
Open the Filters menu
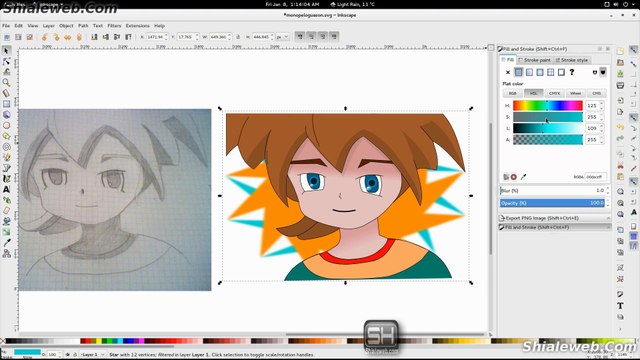click(114, 26)
